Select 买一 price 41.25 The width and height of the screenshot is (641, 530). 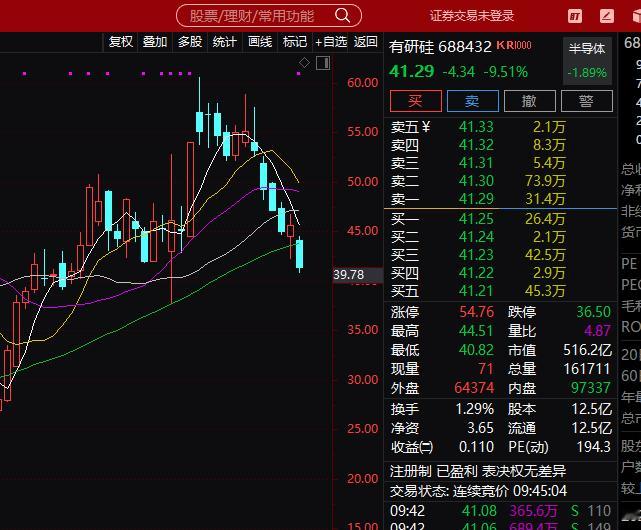(476, 219)
